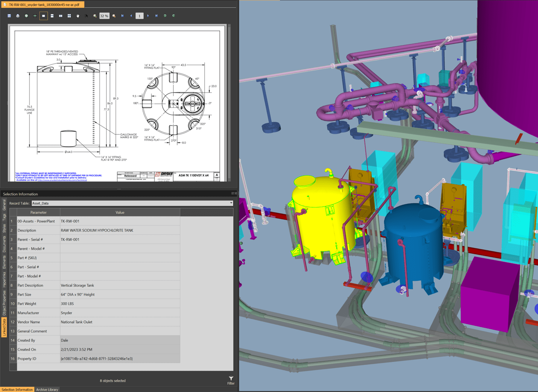Click the Parameter column header
This screenshot has width=538, height=392.
click(38, 212)
